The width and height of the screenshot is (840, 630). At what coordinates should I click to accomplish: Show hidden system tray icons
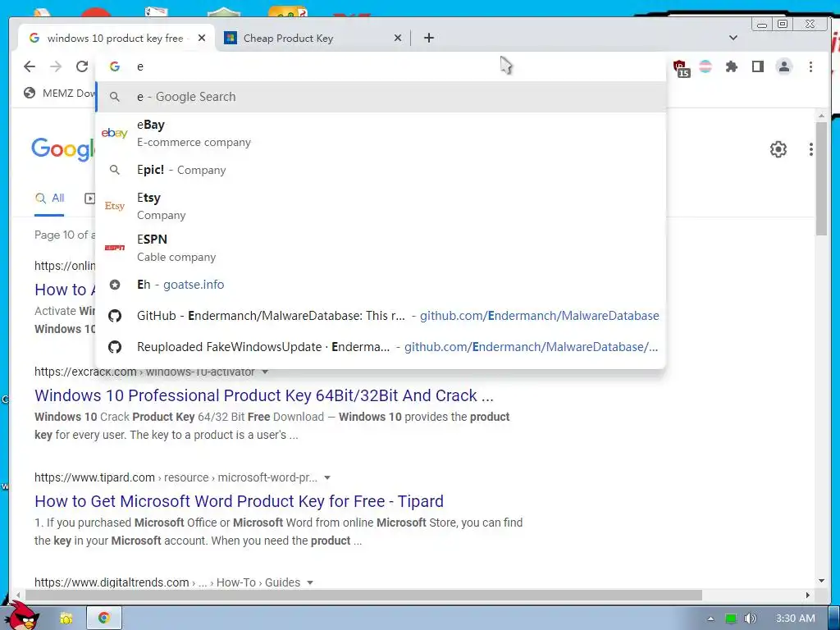click(711, 619)
